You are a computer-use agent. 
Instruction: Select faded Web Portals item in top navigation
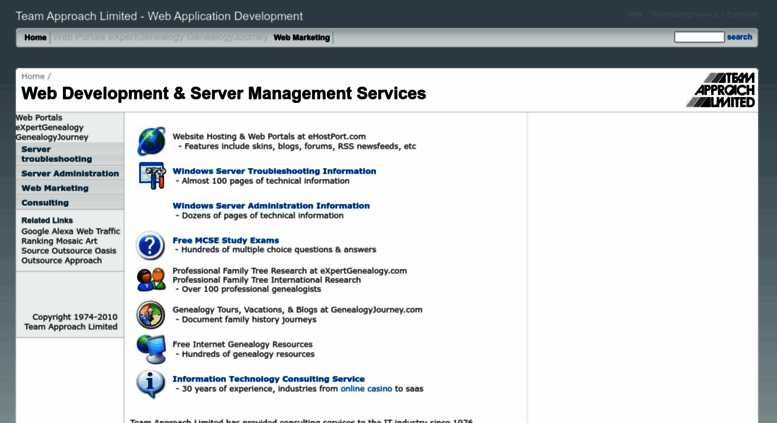tap(79, 37)
